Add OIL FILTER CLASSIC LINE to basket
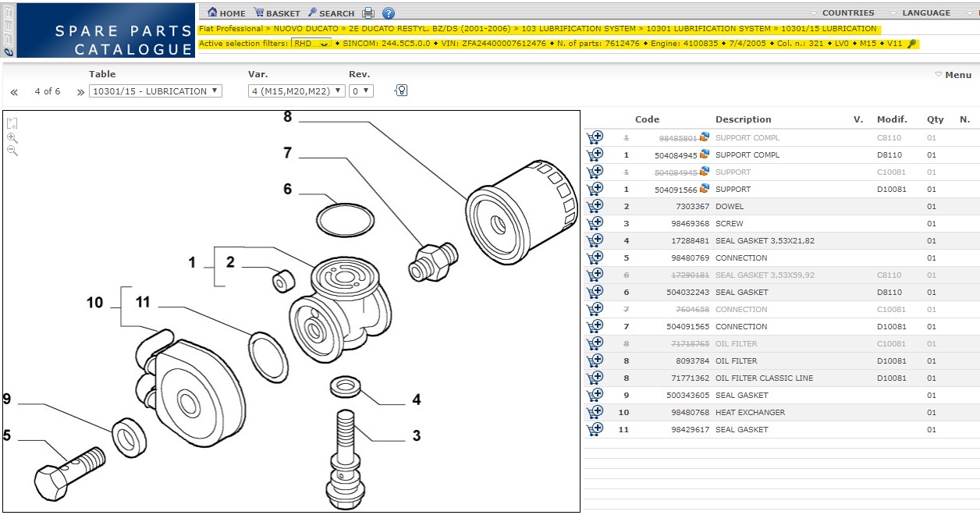 click(x=595, y=378)
